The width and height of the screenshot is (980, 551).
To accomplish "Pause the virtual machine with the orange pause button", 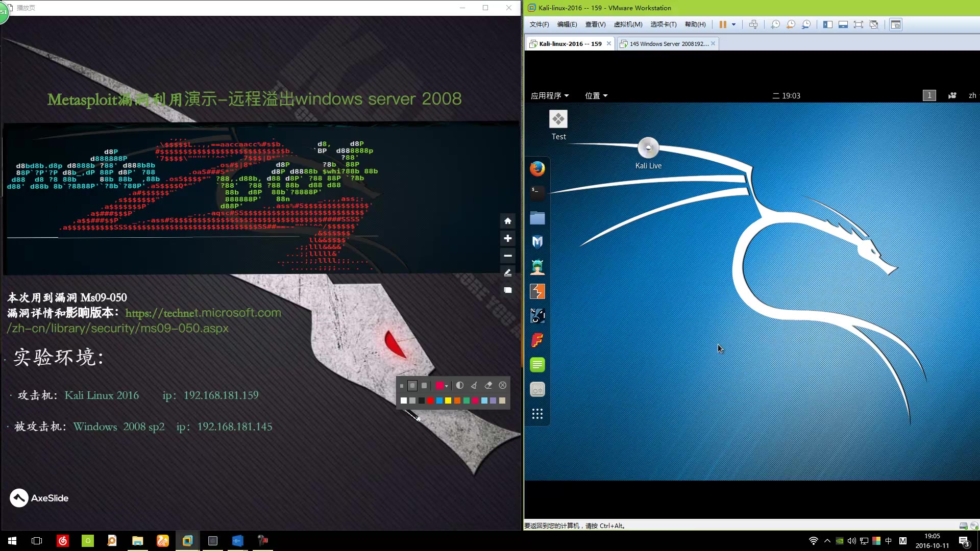I will [x=723, y=24].
